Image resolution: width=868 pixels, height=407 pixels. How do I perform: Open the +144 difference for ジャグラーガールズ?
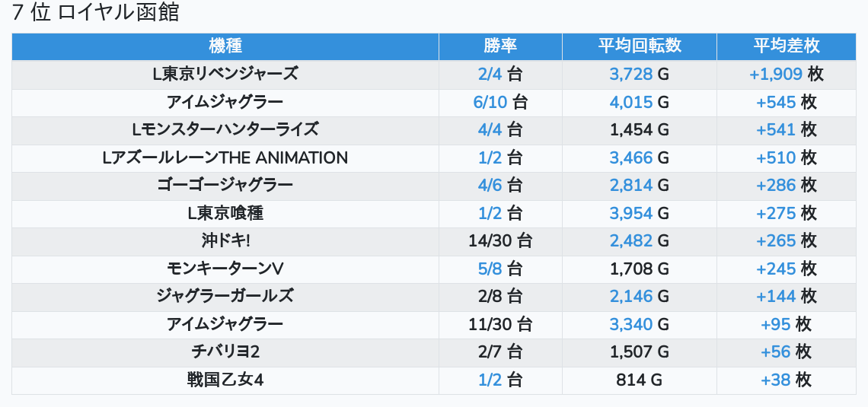(776, 297)
